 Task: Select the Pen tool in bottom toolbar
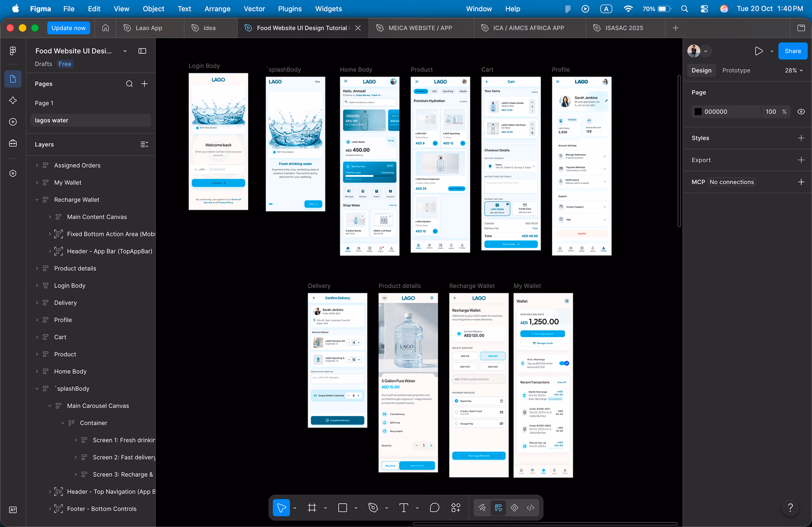coord(373,508)
